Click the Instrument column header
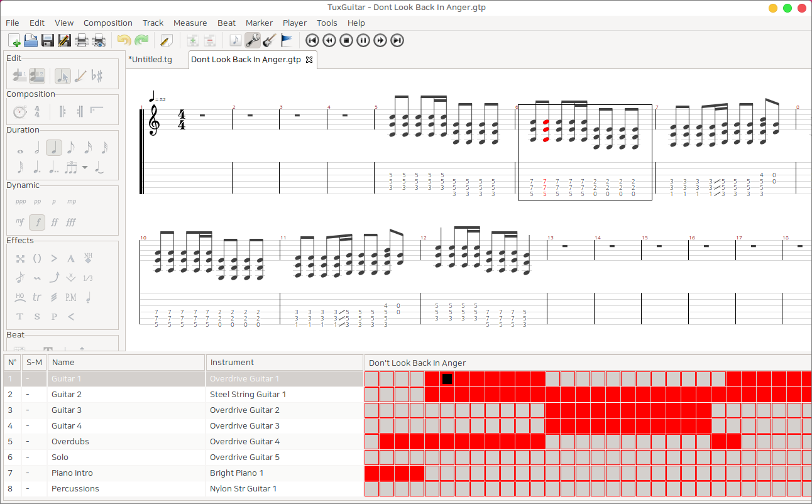 point(232,363)
